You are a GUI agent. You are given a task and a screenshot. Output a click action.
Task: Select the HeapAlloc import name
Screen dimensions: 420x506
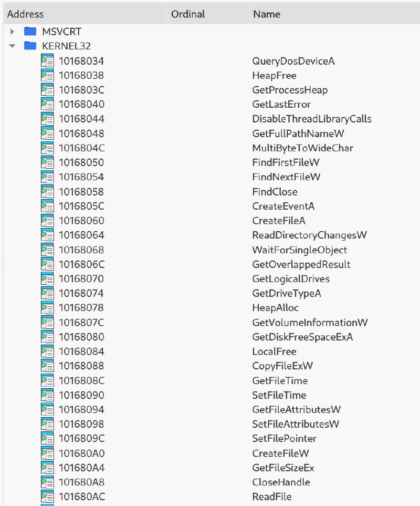pos(275,308)
